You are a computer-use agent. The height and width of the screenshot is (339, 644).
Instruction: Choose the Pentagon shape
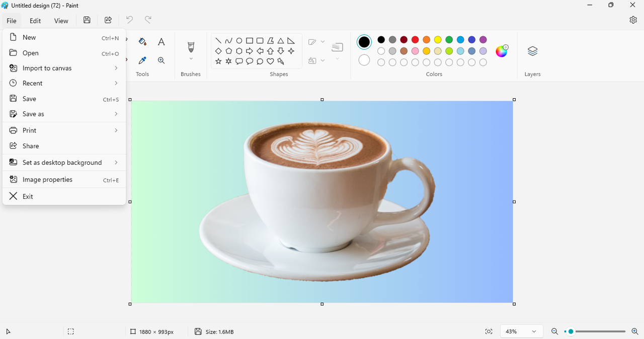229,51
